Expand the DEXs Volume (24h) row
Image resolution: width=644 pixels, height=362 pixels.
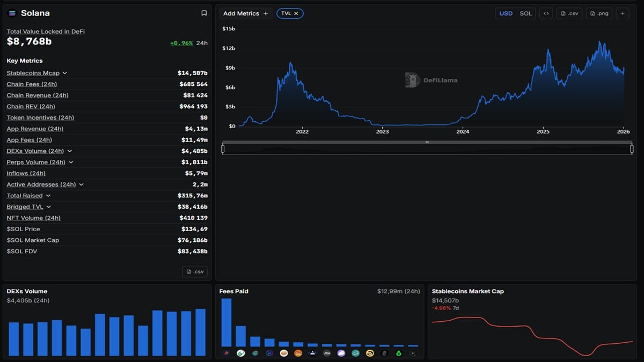click(x=70, y=151)
